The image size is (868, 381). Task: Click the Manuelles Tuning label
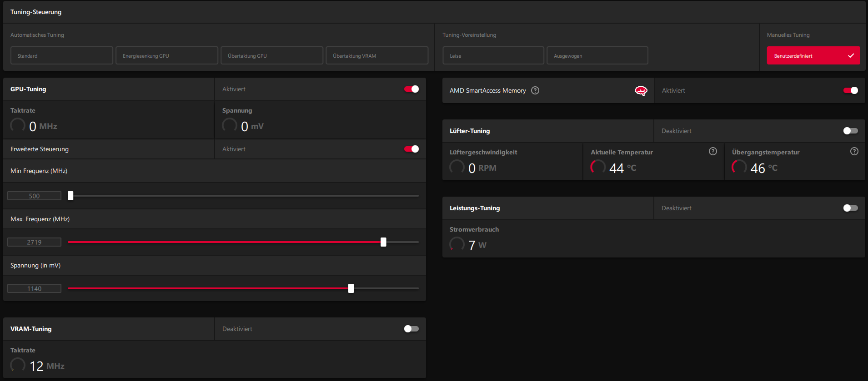coord(788,35)
